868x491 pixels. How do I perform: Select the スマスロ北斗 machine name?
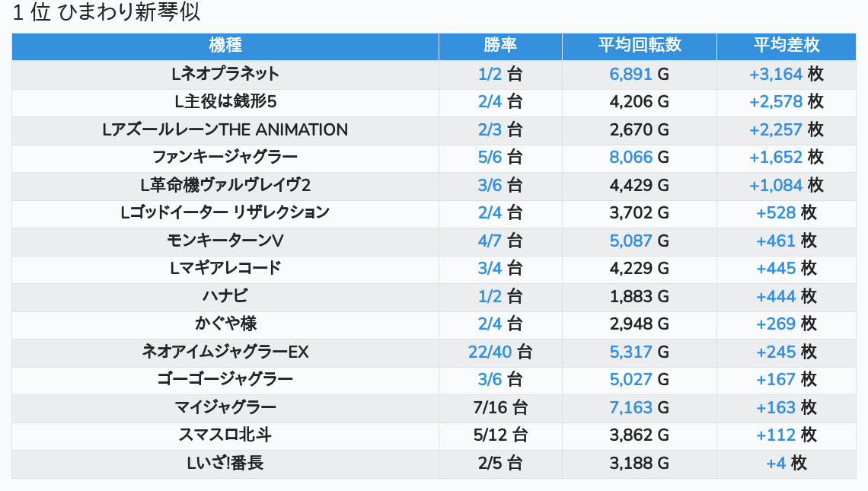(x=225, y=435)
